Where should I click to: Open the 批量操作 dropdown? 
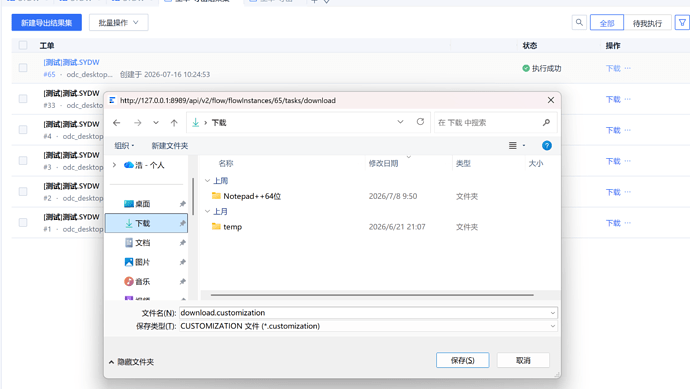coord(118,22)
